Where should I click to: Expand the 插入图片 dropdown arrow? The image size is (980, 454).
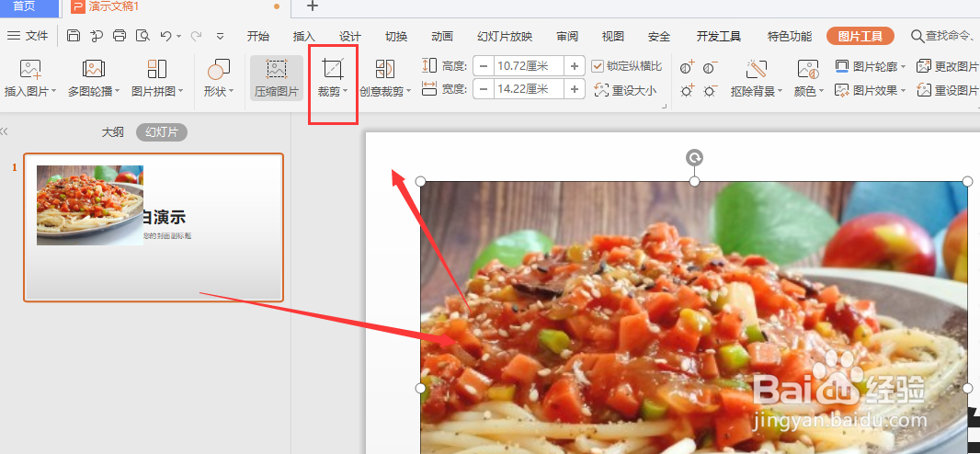(53, 92)
